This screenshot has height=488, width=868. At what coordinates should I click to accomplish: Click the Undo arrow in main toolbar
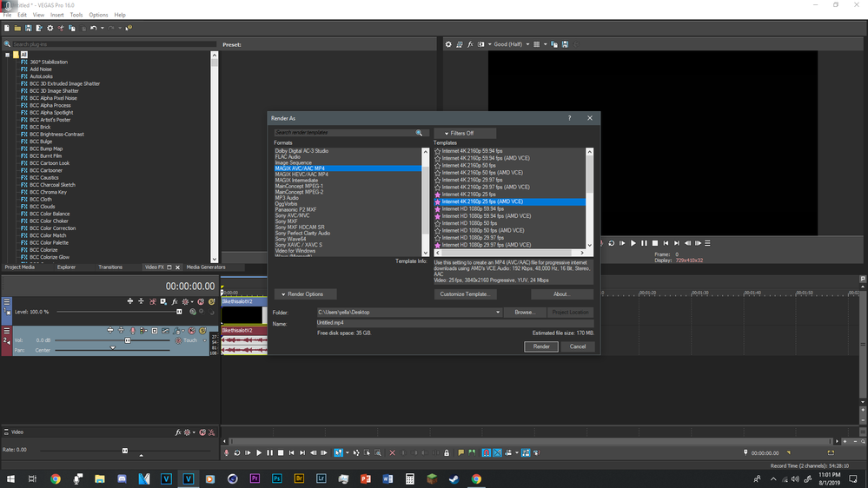click(x=94, y=28)
